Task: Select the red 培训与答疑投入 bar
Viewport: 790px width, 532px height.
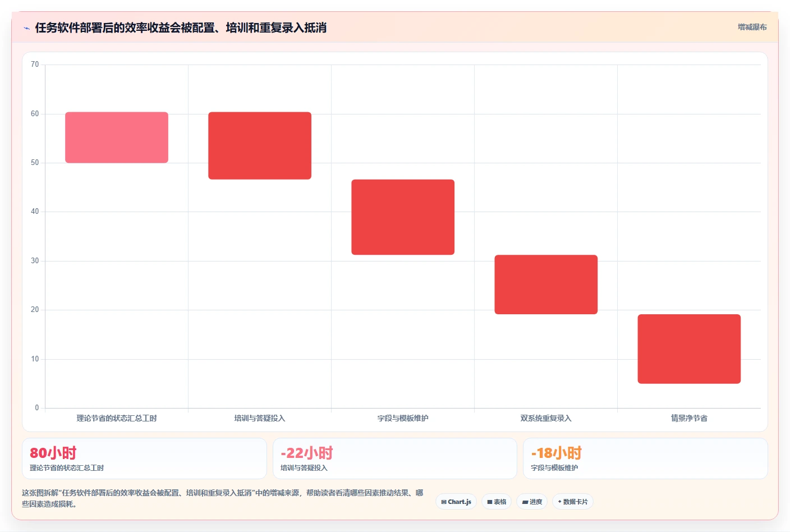Action: pyautogui.click(x=260, y=146)
